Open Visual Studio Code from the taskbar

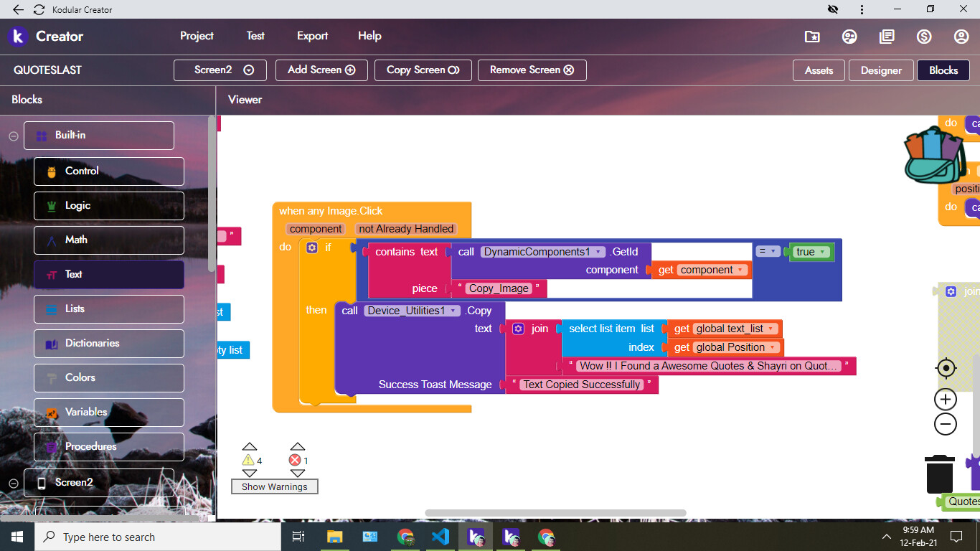(x=440, y=537)
